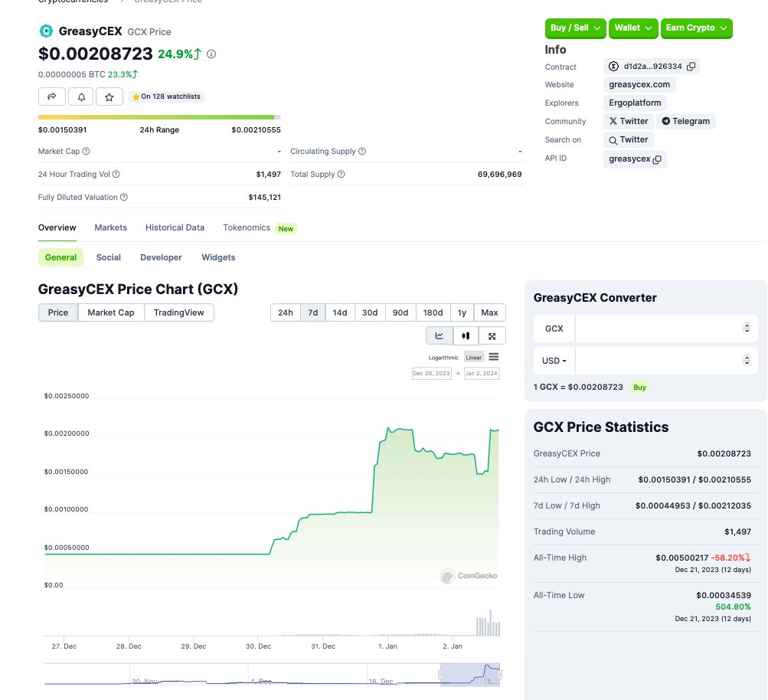Select the Developer sub-tab
The image size is (768, 700).
tap(161, 257)
